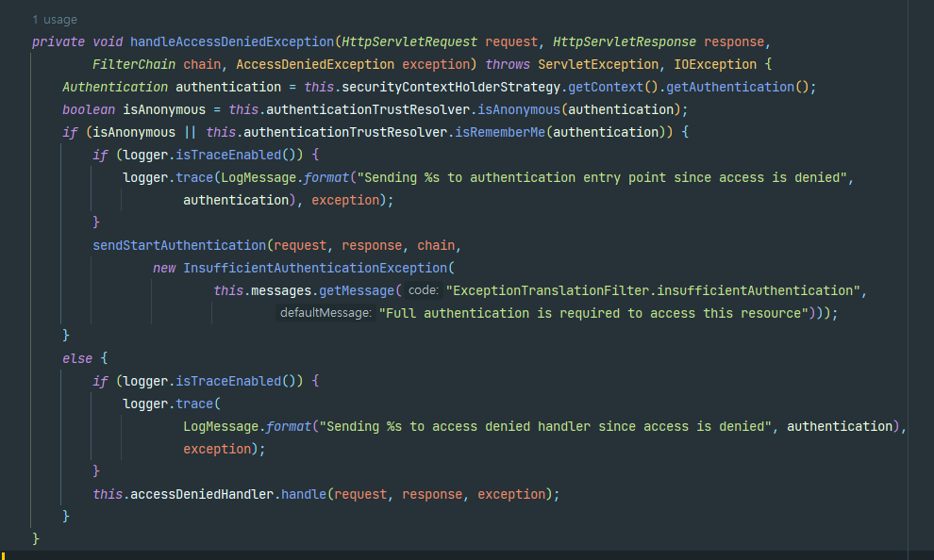Click string "ExceptionTranslationFilter.insufficientAuthentication"
The height and width of the screenshot is (560, 934).
pos(654,291)
